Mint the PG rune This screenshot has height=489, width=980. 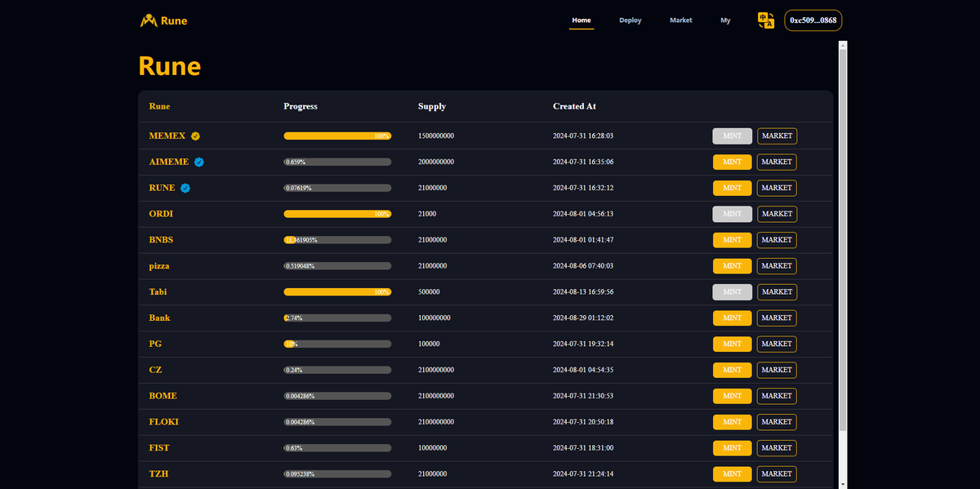[x=733, y=344]
